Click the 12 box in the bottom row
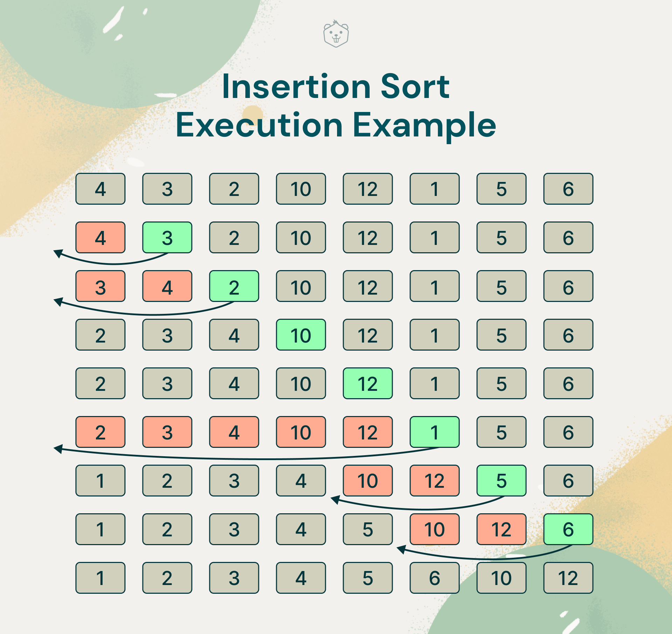The image size is (672, 634). [x=568, y=578]
